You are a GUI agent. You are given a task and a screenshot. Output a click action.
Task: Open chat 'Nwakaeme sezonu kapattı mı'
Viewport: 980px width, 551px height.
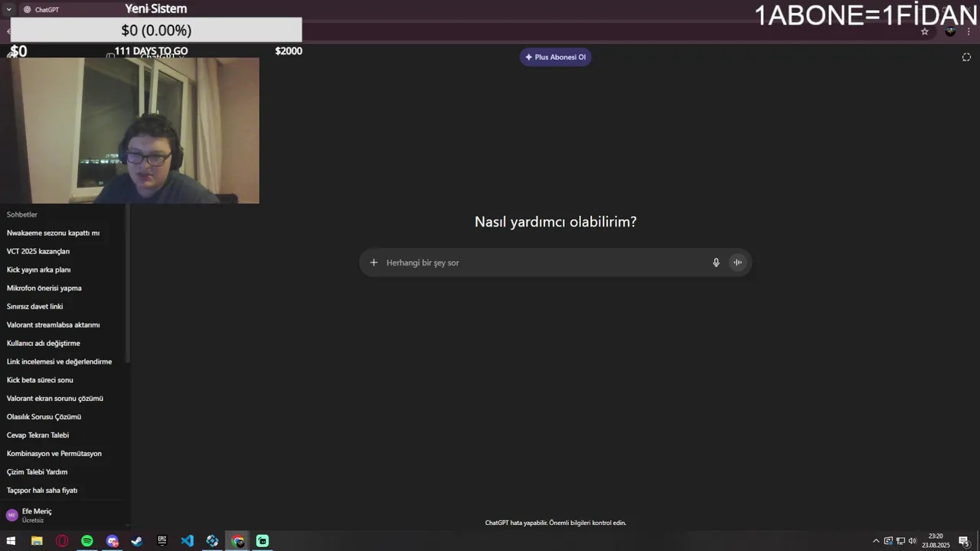(53, 233)
